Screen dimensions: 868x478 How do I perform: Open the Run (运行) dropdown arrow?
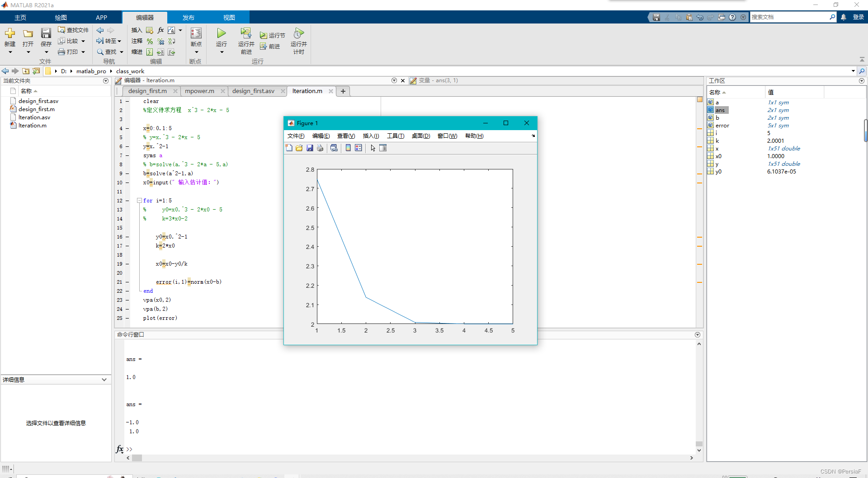click(222, 52)
